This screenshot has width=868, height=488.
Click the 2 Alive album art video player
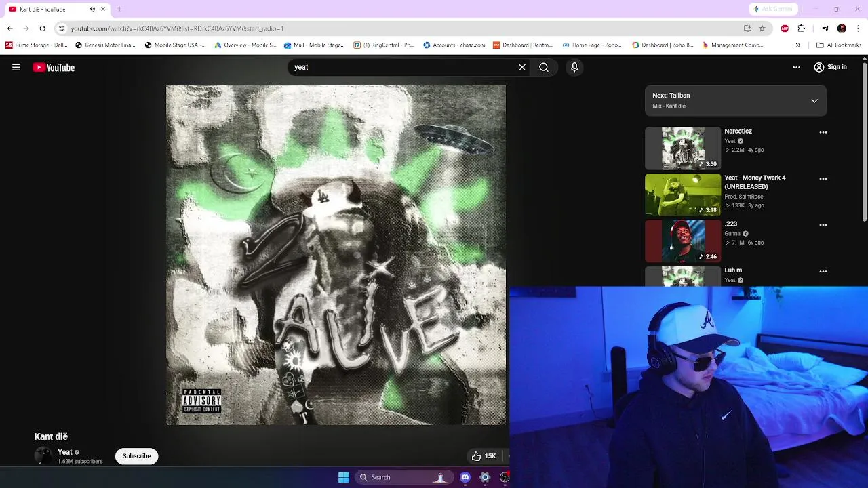[336, 255]
